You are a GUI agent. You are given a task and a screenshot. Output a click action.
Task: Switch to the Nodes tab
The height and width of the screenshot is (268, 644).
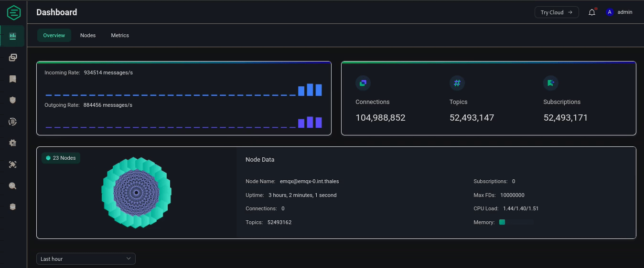(88, 35)
